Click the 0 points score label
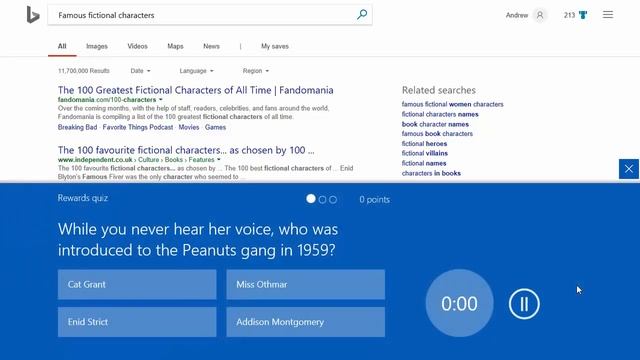This screenshot has height=360, width=640. click(374, 200)
